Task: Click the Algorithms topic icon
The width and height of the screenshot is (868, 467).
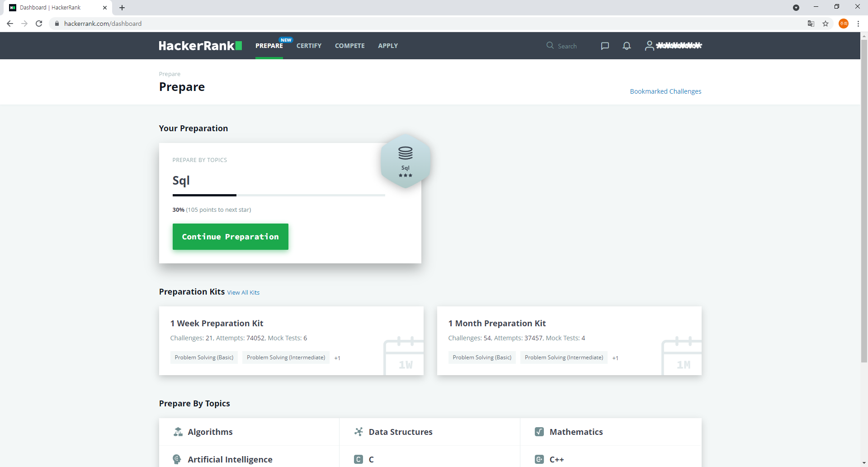Action: point(178,432)
